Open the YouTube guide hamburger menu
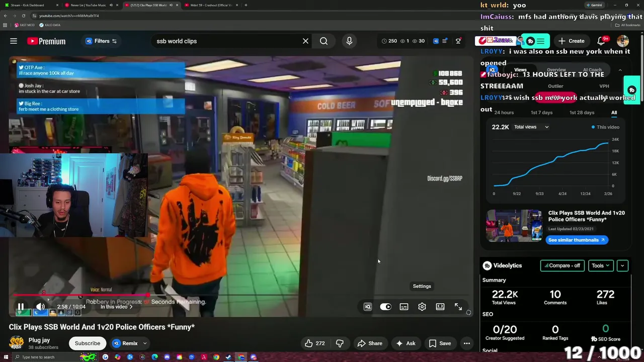644x362 pixels. point(14,41)
